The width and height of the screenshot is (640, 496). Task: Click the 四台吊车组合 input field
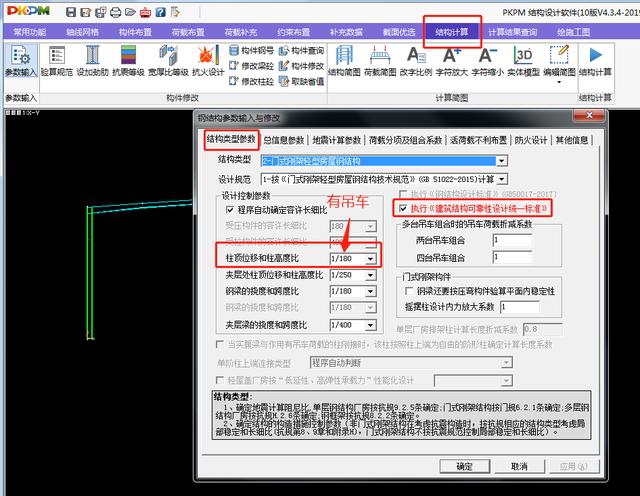tap(512, 258)
